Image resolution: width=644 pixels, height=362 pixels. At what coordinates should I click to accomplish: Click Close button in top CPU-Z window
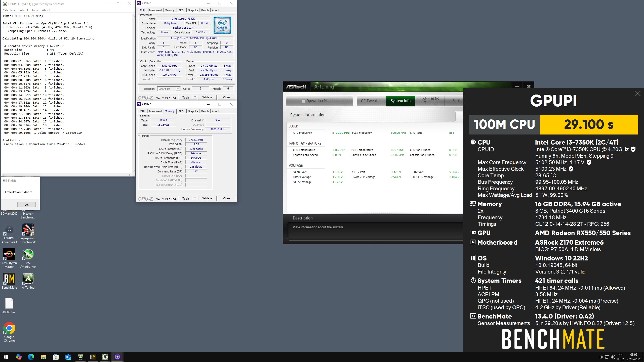[x=226, y=97]
